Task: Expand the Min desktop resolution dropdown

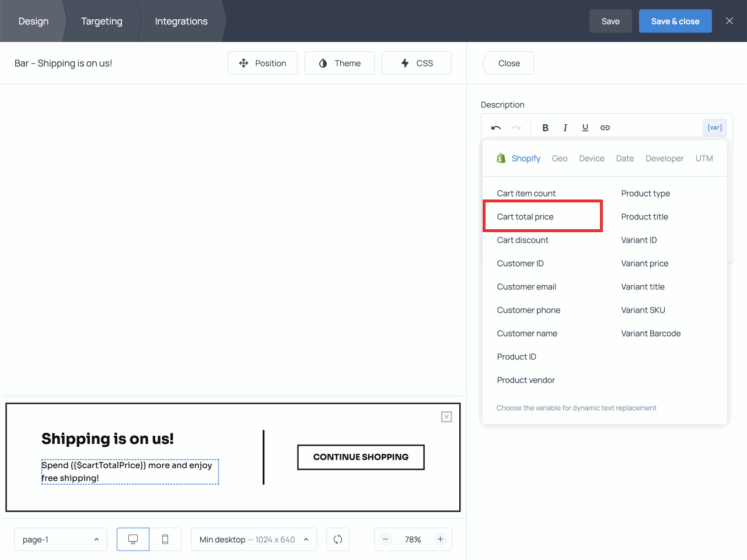Action: point(253,540)
